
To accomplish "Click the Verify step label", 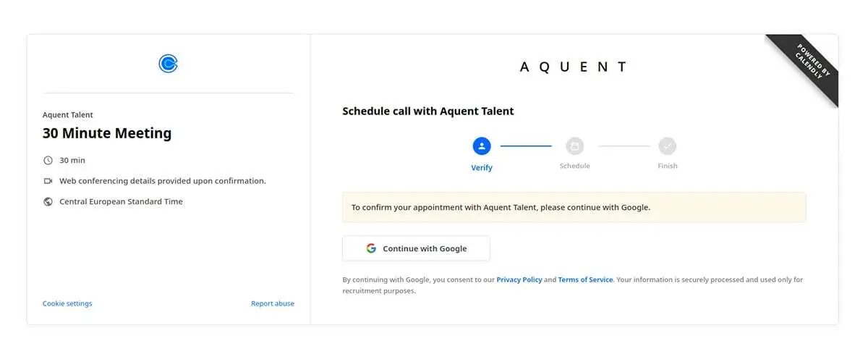I will tap(482, 168).
